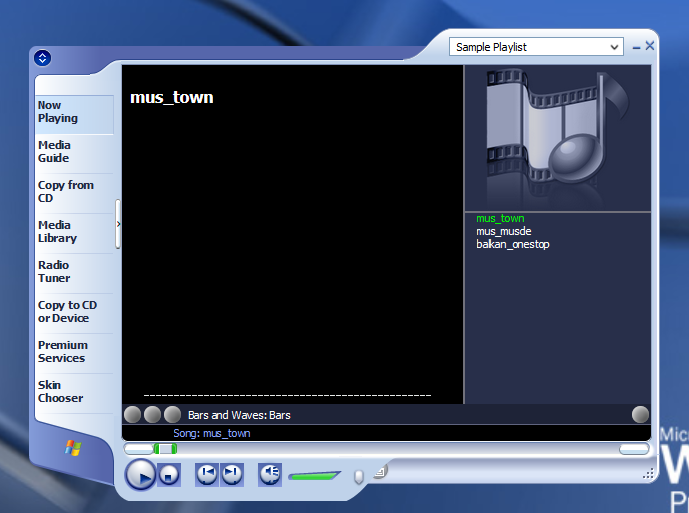Toggle the sidebar using the handle on its edge
The height and width of the screenshot is (513, 689).
[118, 224]
